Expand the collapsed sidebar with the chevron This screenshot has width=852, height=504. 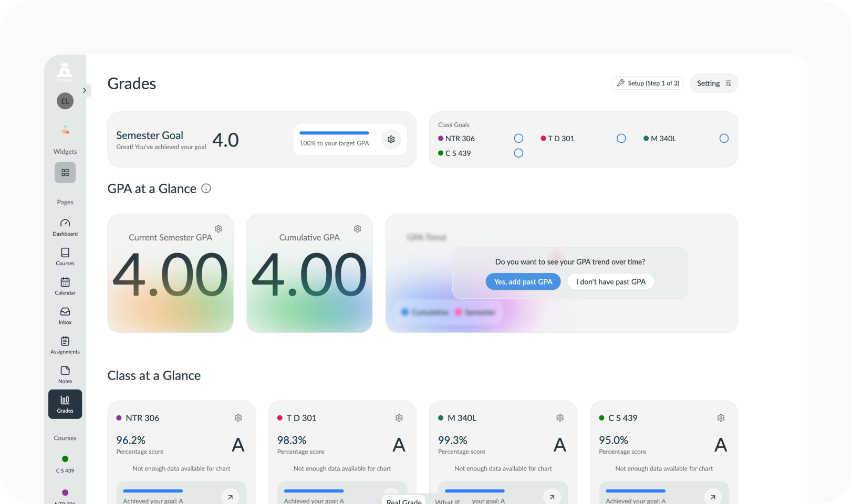pos(85,90)
